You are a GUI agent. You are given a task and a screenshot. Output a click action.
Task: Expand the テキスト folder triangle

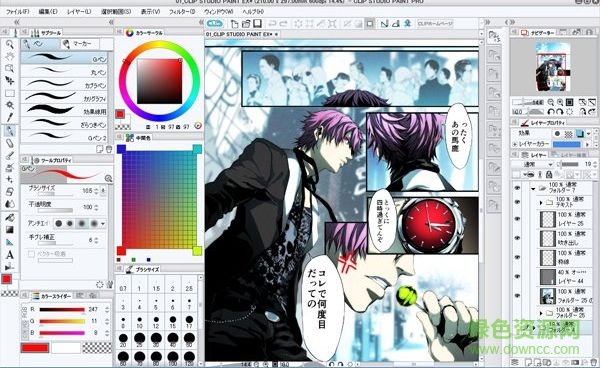point(541,203)
